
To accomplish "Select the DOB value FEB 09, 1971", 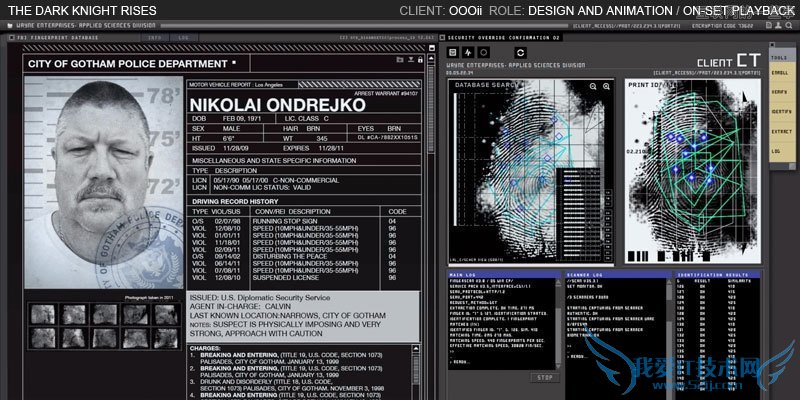I will click(x=240, y=118).
